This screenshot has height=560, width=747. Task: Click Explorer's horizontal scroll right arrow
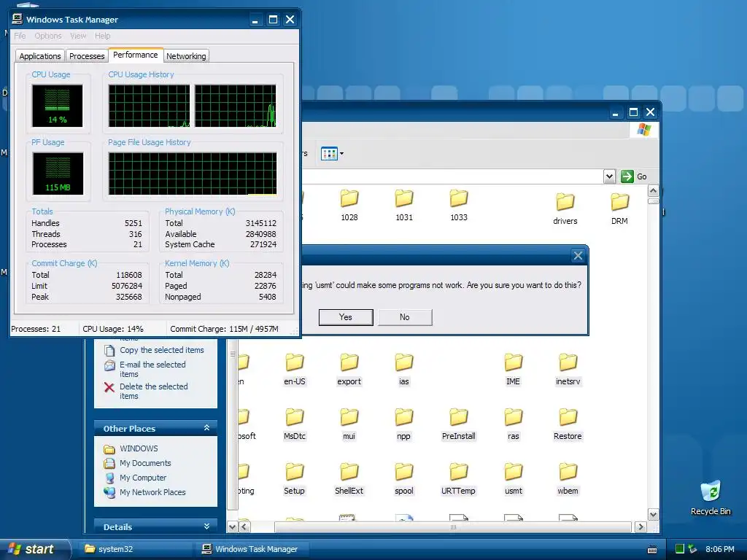[x=640, y=526]
